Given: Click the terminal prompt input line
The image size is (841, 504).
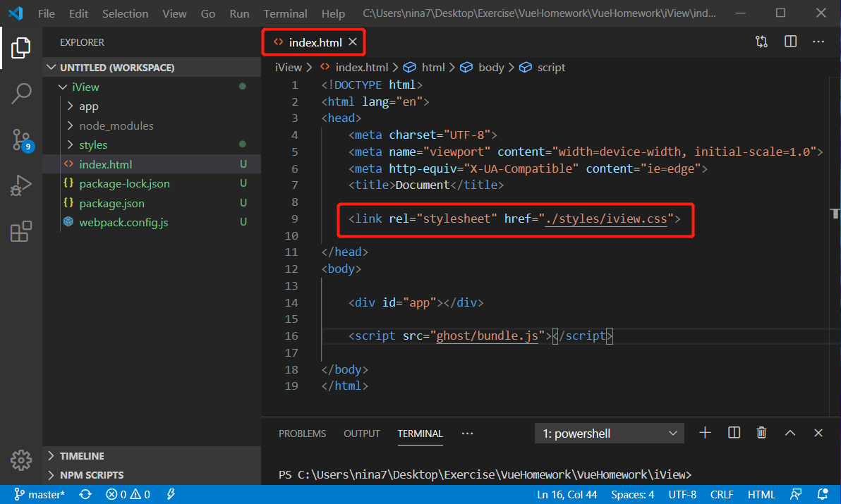Looking at the screenshot, I should [x=485, y=474].
